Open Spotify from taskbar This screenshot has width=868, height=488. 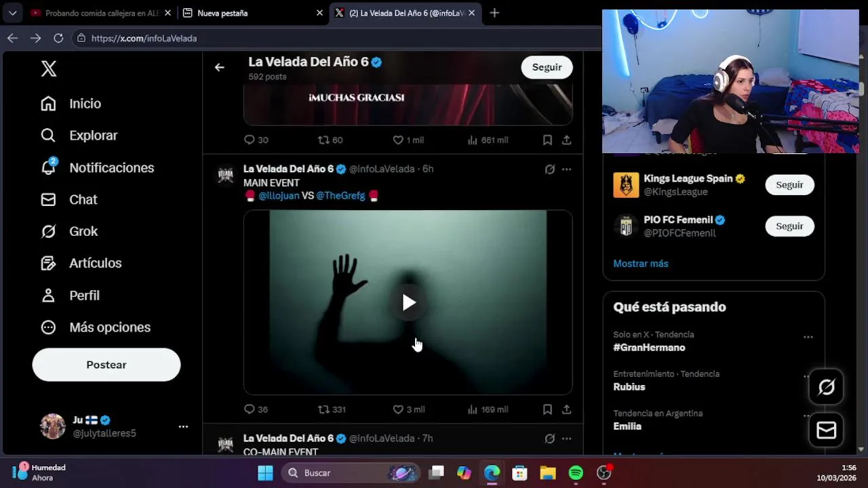576,473
